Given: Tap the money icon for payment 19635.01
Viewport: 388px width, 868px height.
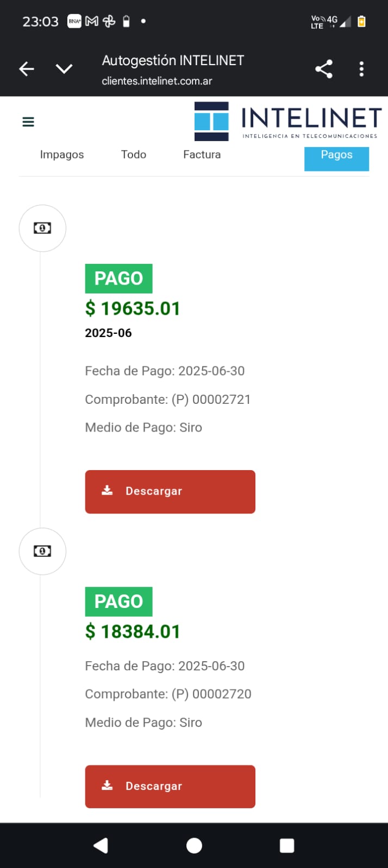Looking at the screenshot, I should (42, 229).
